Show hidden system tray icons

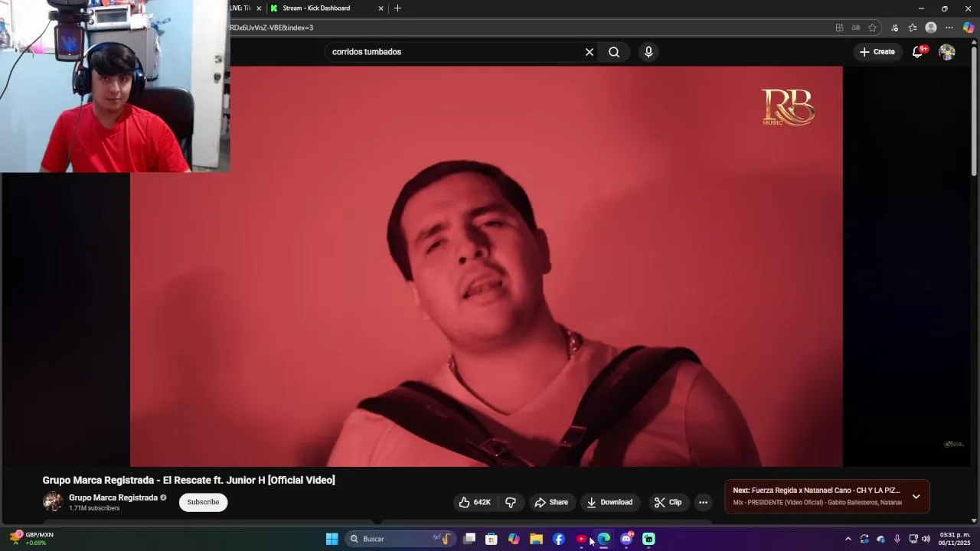848,539
